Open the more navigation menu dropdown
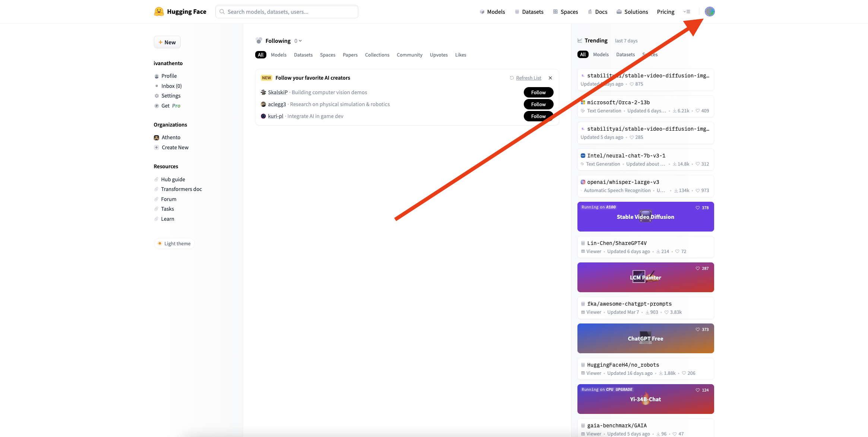Viewport: 868px width, 437px height. (687, 12)
